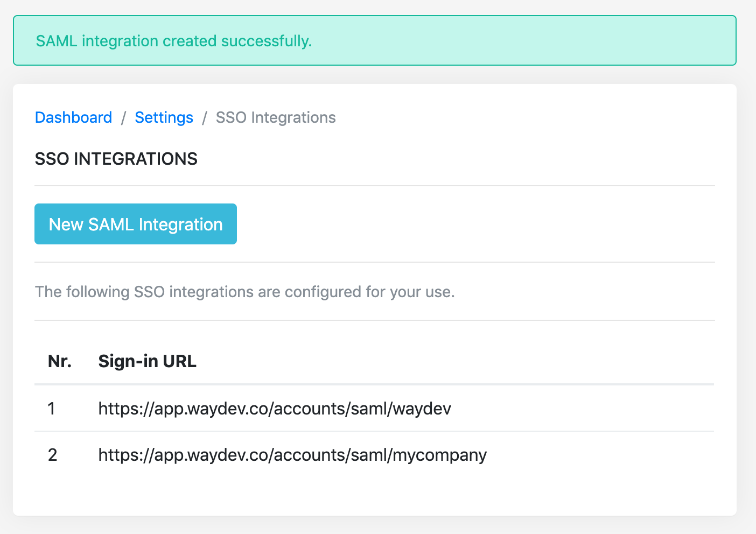
Task: Click the New SAML Integration button
Action: coord(136,224)
